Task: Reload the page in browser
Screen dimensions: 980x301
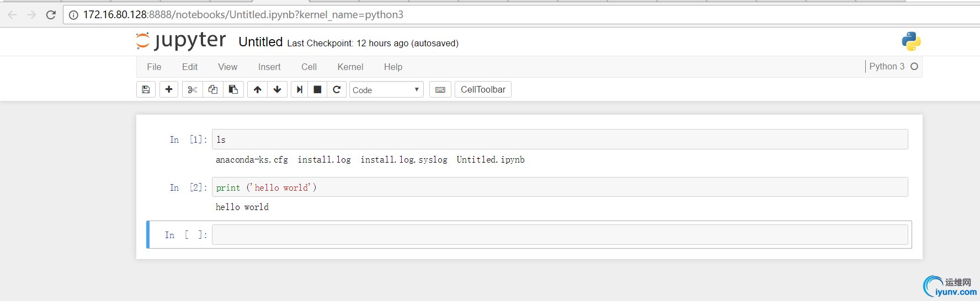Action: click(51, 15)
